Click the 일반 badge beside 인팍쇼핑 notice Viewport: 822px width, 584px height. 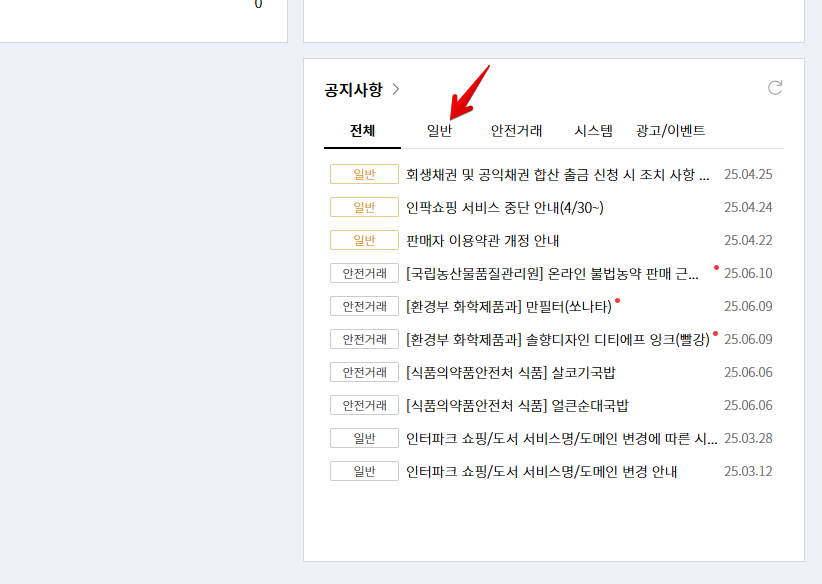pos(364,208)
